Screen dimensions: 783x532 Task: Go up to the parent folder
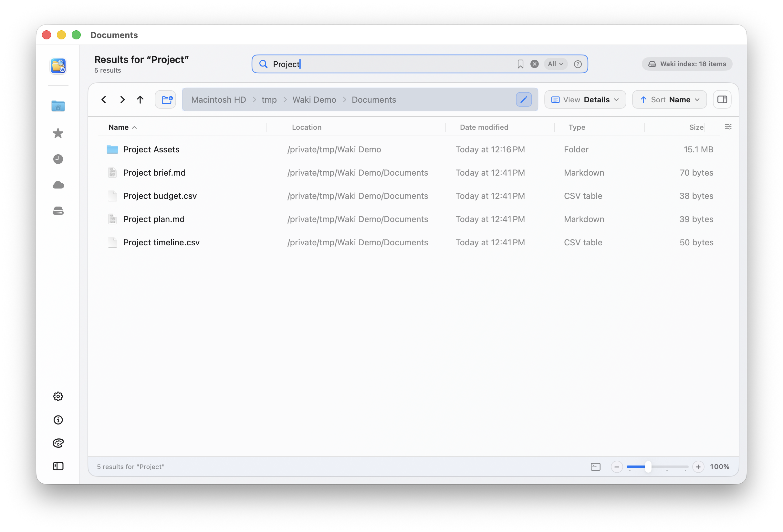click(140, 100)
